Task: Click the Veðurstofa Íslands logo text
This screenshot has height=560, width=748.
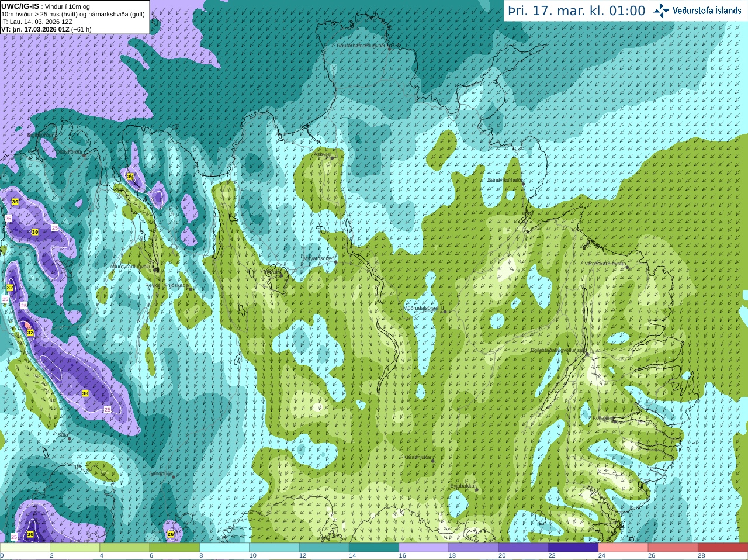Action: tap(707, 11)
